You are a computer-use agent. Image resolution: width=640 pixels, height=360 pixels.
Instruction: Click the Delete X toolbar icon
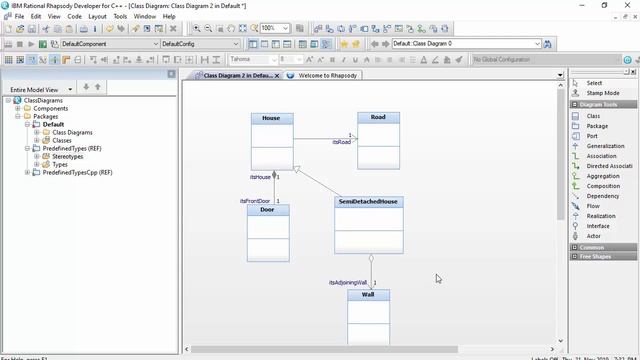tap(173, 29)
